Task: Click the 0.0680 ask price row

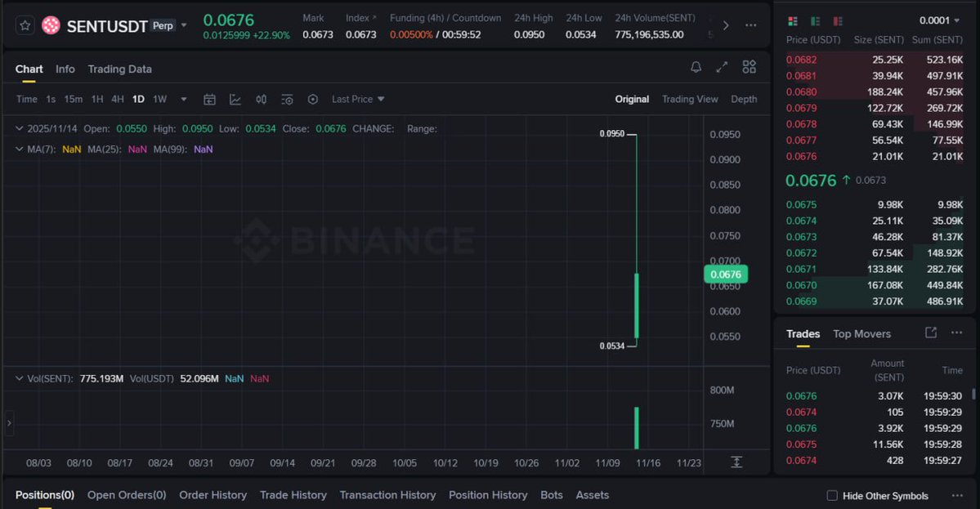Action: (875, 92)
